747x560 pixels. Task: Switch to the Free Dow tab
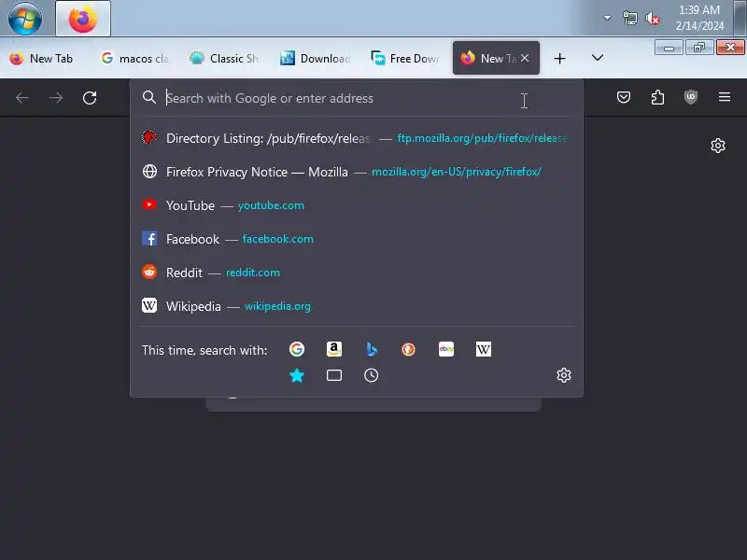click(404, 59)
